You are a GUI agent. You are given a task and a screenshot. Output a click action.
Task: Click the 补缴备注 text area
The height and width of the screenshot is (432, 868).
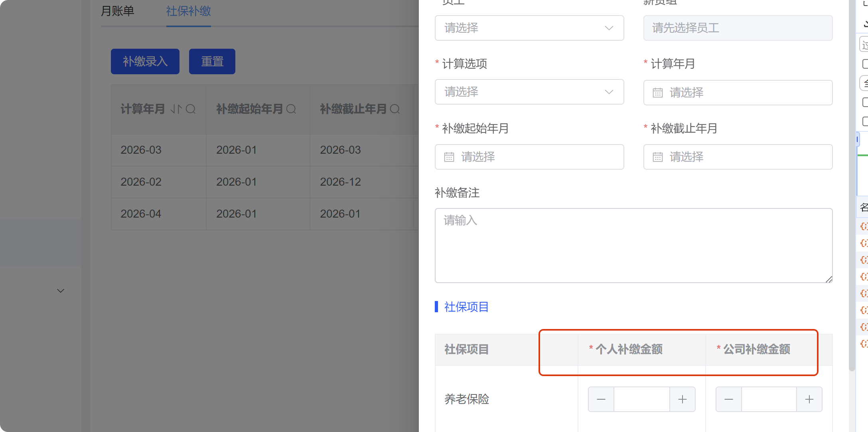click(x=633, y=245)
